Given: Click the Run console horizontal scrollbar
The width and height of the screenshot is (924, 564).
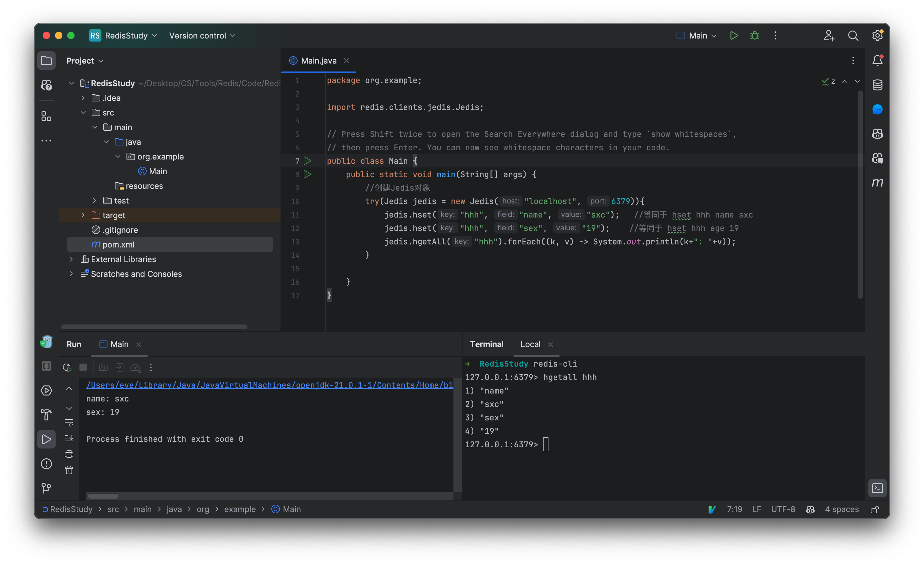Looking at the screenshot, I should [x=103, y=496].
